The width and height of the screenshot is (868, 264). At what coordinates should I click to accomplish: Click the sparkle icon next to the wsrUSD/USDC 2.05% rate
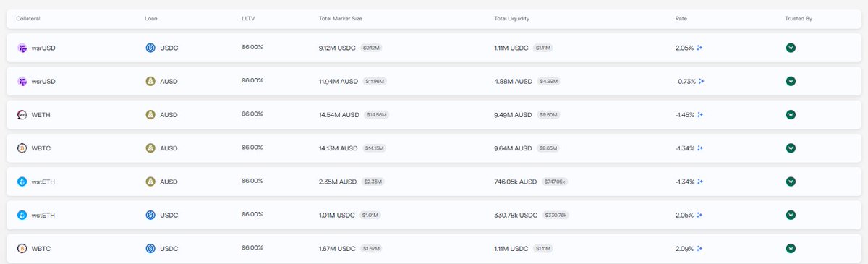tap(700, 48)
